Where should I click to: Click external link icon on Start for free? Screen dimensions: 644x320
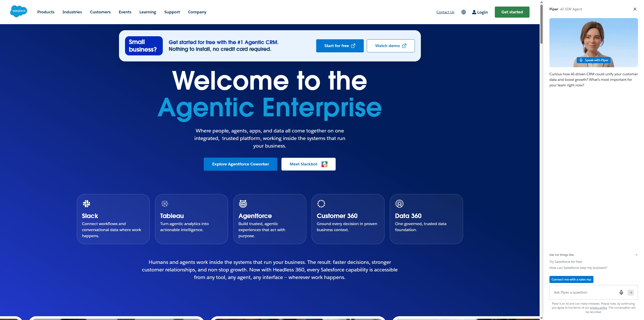coord(353,46)
